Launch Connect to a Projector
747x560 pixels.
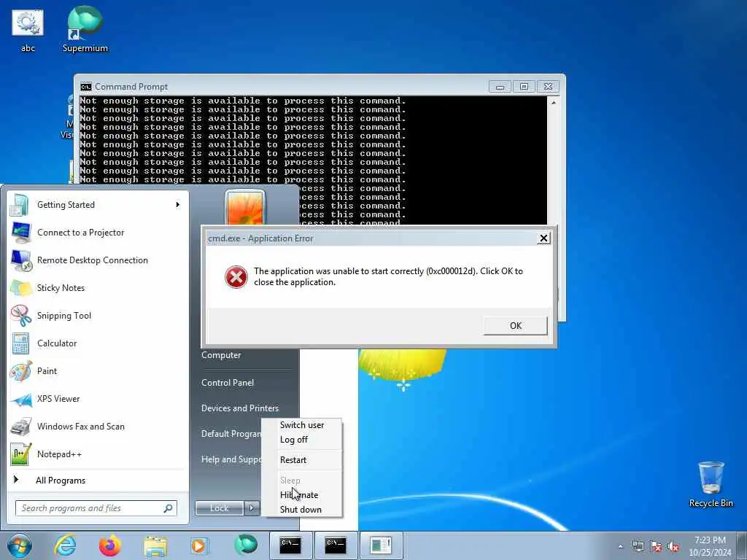[98, 233]
